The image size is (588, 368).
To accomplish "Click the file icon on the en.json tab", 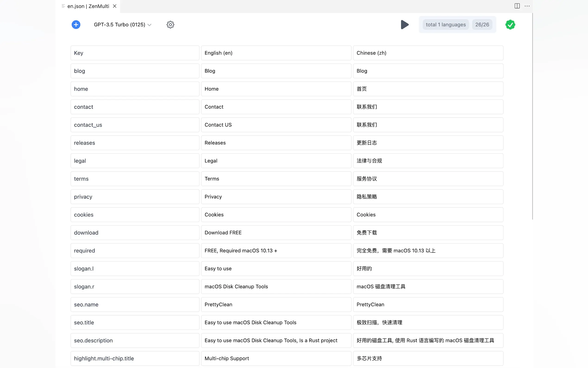I will pyautogui.click(x=63, y=6).
